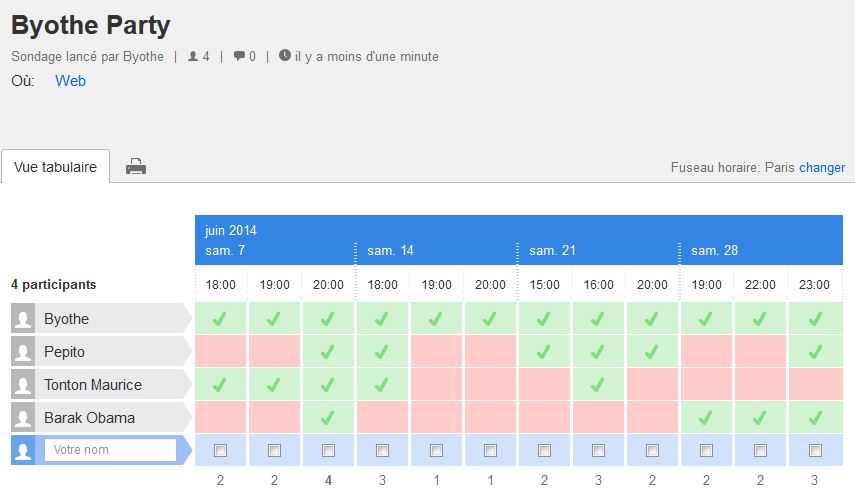Click Pepito's red cell at sam. 7 18:00
Viewport: 855px width, 493px height.
click(221, 352)
